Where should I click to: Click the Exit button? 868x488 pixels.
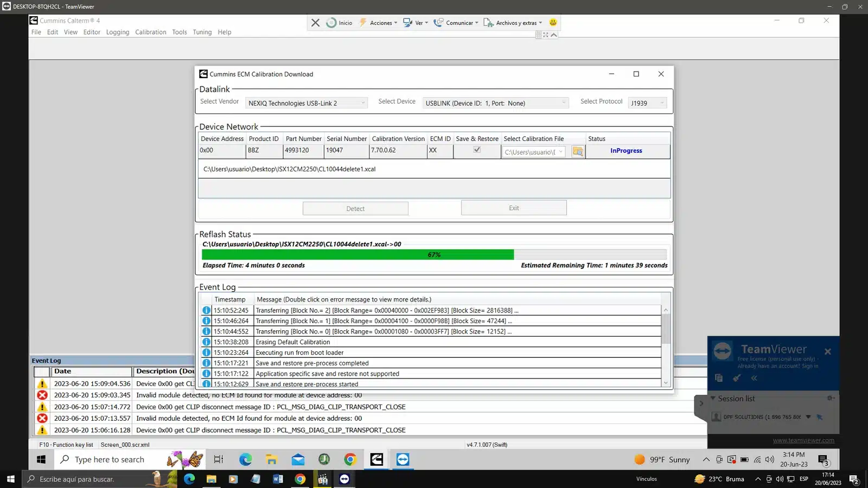(x=513, y=208)
